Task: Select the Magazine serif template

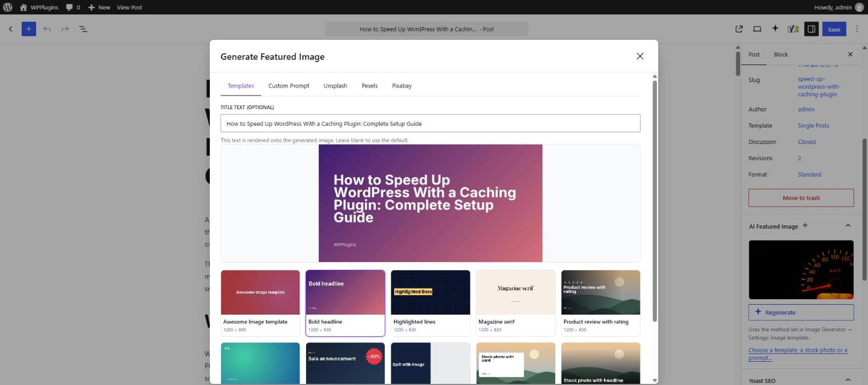Action: [515, 303]
